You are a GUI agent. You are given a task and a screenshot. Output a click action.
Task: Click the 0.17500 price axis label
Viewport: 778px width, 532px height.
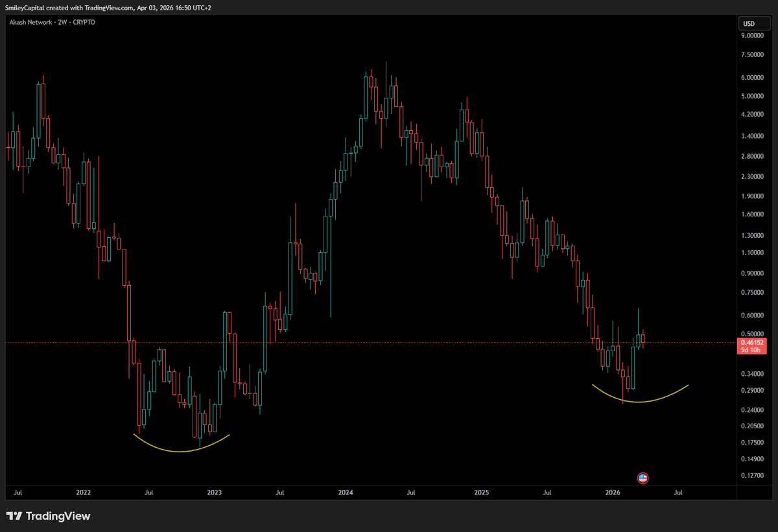pos(752,443)
